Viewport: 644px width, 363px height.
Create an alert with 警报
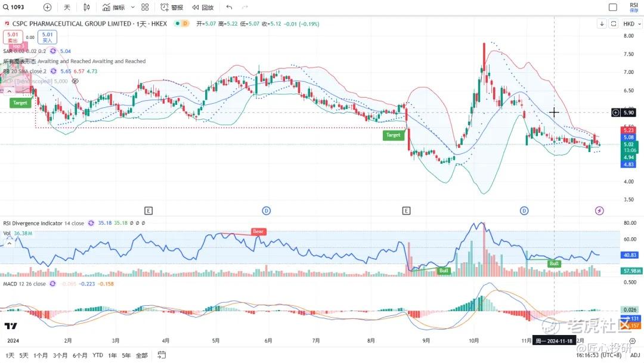pos(172,7)
